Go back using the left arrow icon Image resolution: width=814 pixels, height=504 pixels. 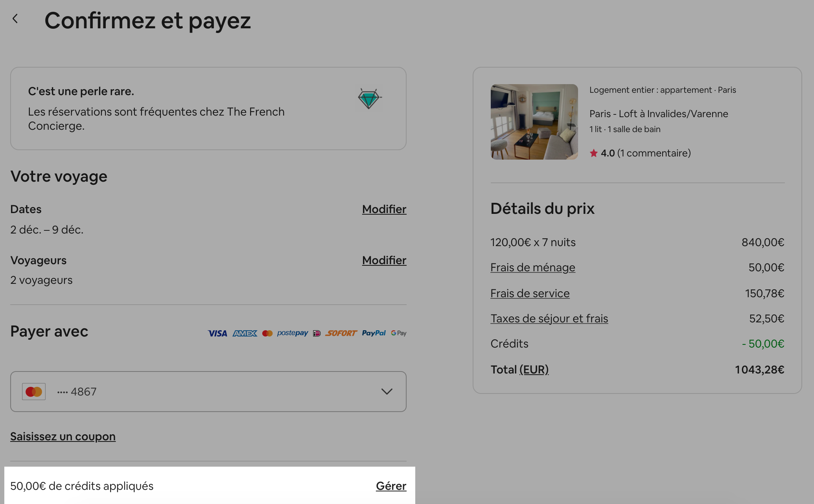click(15, 19)
